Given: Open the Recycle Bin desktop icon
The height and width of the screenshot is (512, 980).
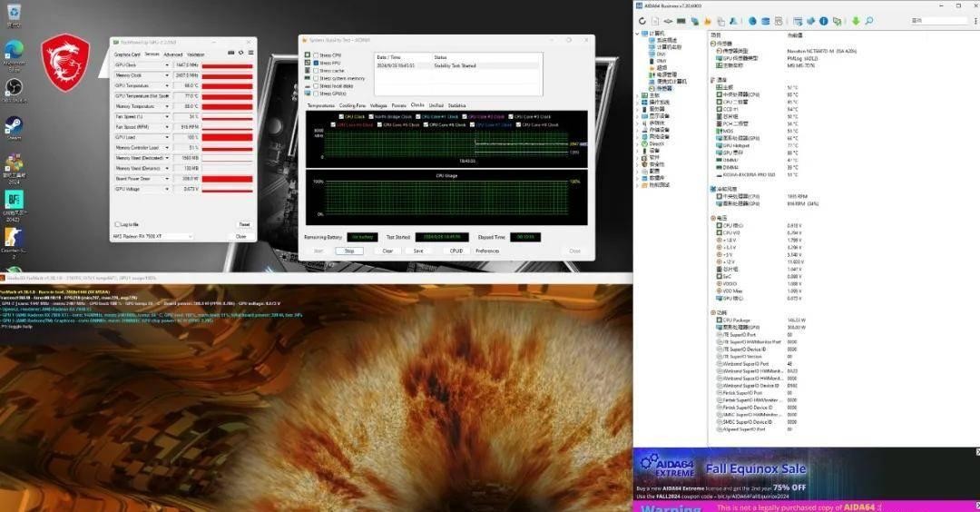Looking at the screenshot, I should pos(14,13).
